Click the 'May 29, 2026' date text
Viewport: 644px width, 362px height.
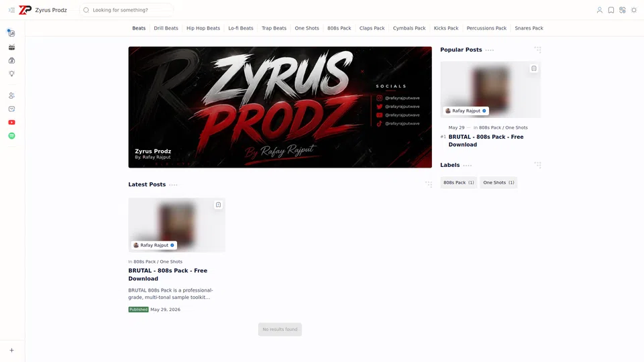(165, 310)
